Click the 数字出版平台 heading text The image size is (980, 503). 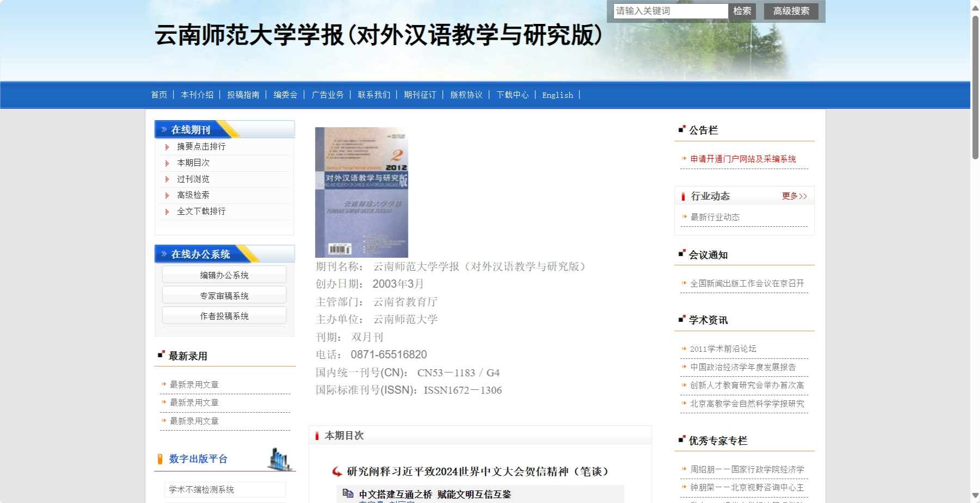(x=198, y=459)
